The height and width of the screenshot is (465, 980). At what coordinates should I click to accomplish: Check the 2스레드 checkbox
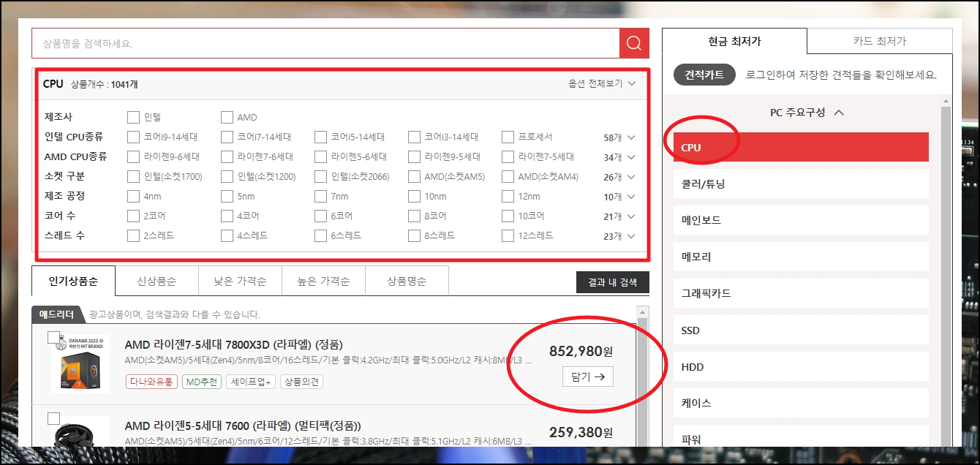133,235
